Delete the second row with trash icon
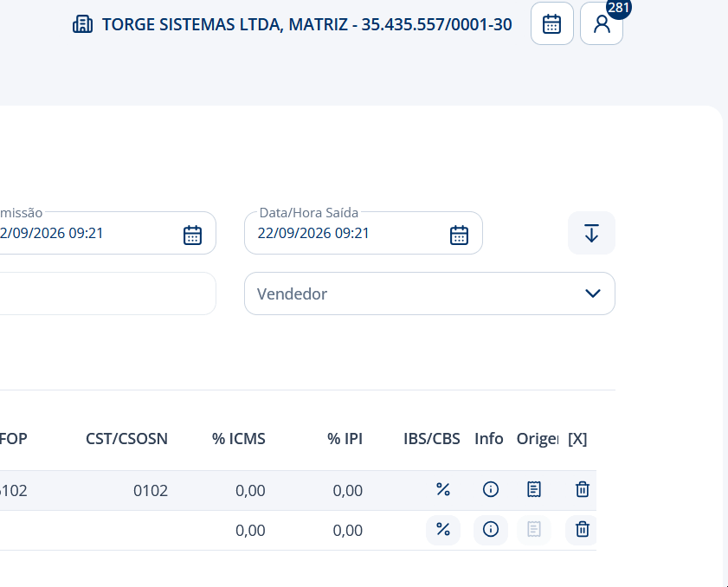Viewport: 728px width, 587px height. pos(582,530)
